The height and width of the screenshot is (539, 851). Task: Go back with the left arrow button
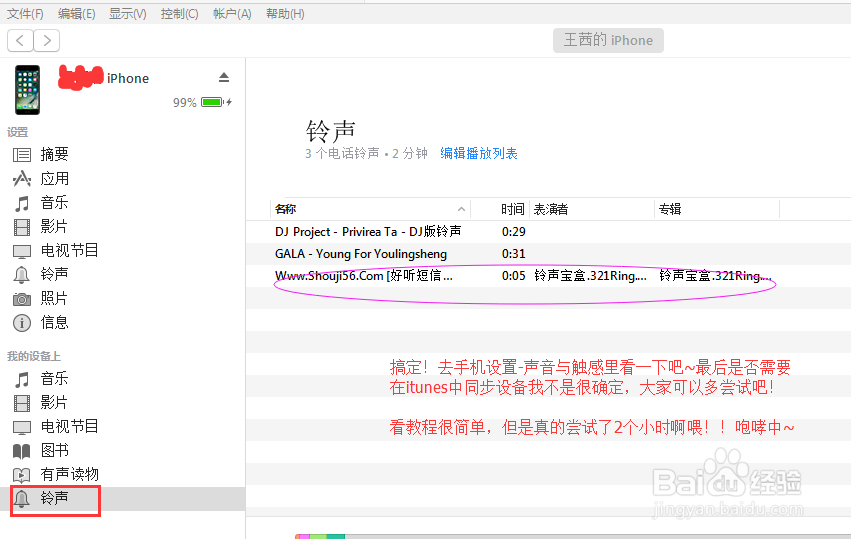click(x=20, y=40)
